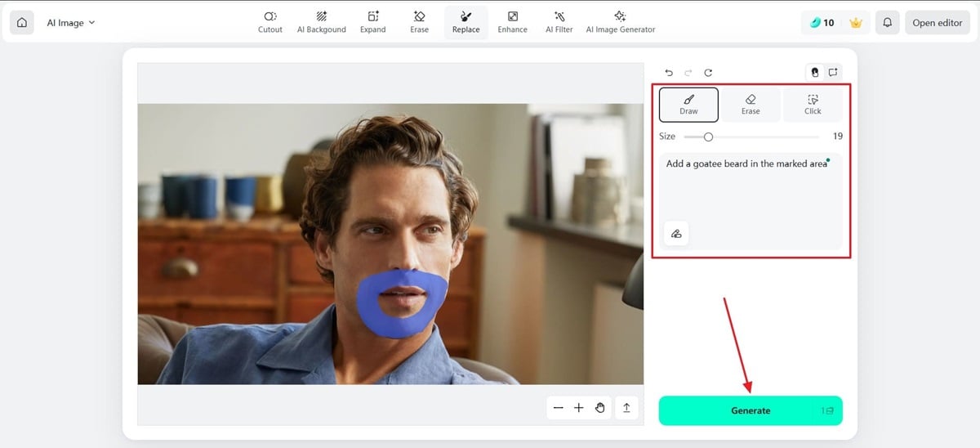Select the Draw brush mode
The image size is (980, 448).
tap(688, 105)
